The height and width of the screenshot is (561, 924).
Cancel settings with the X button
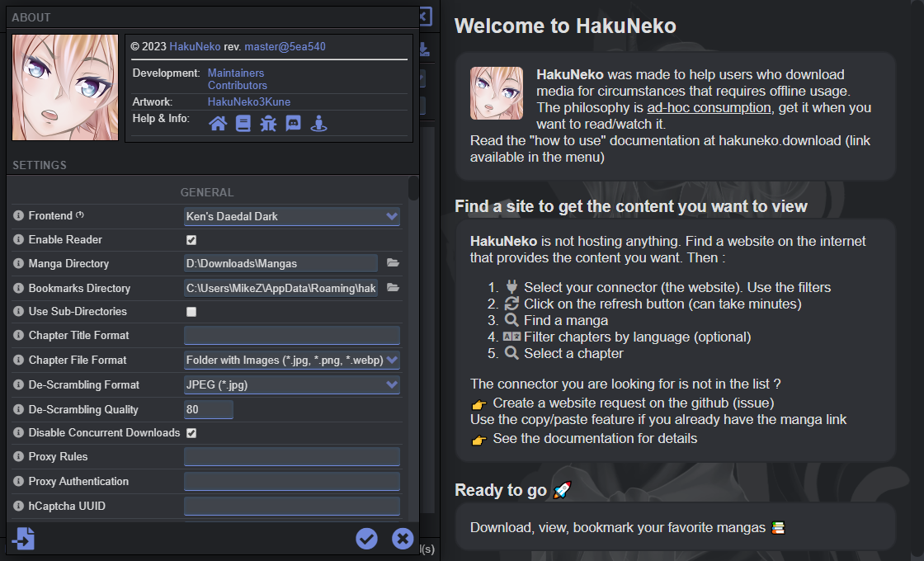pos(403,538)
